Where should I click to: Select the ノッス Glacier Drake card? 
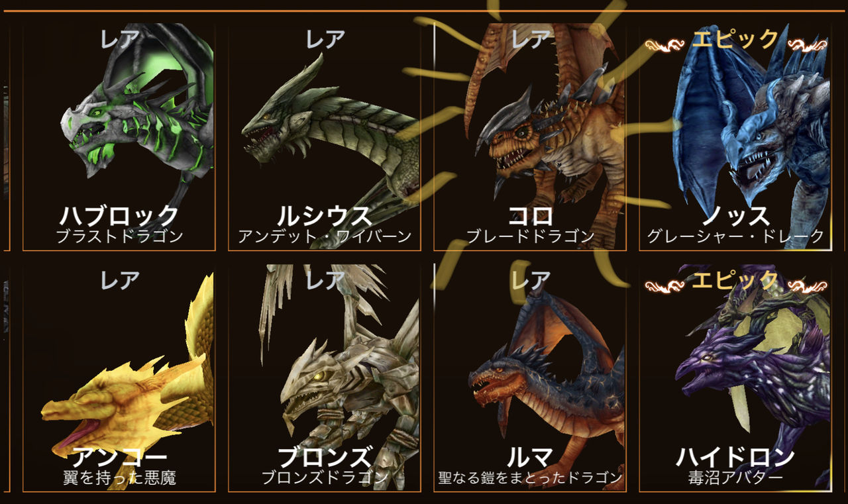pos(735,137)
